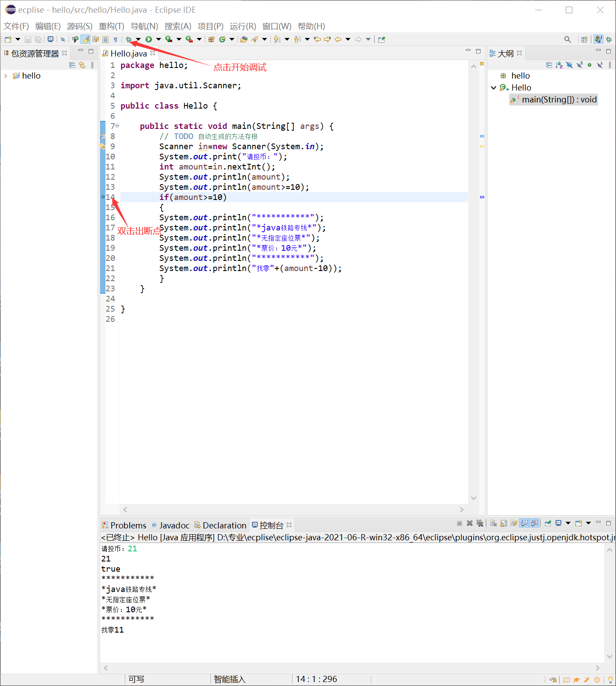This screenshot has height=686, width=616.
Task: Click the green bug Debug button
Action: point(129,39)
